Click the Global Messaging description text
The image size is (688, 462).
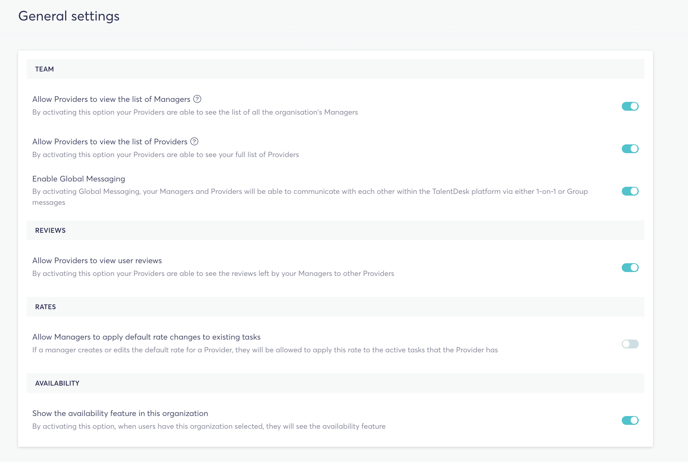click(x=310, y=197)
